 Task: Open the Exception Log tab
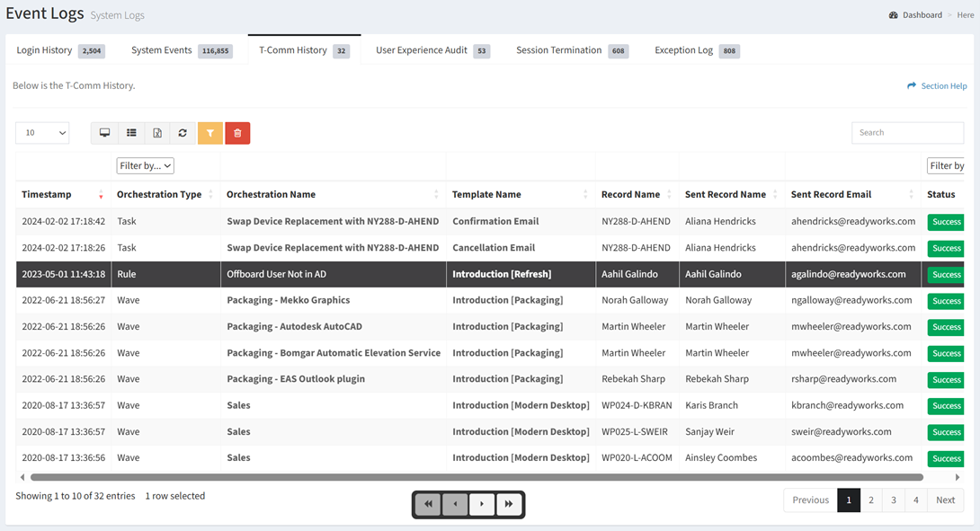pos(697,50)
